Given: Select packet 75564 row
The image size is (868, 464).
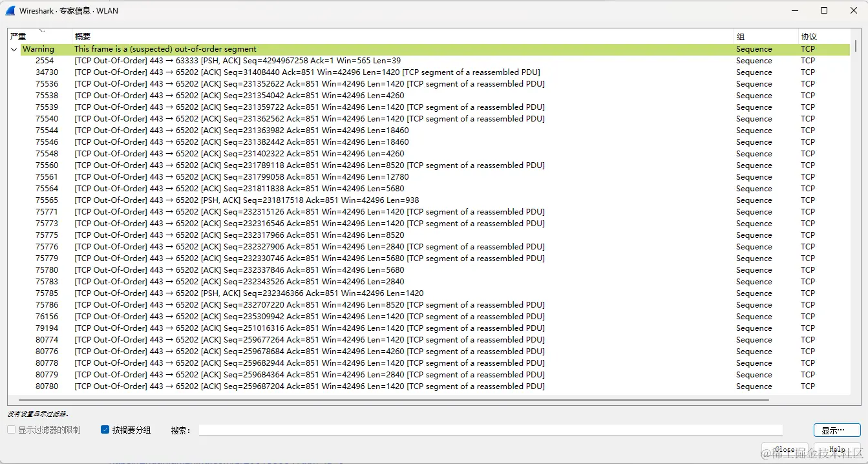Looking at the screenshot, I should pos(429,189).
